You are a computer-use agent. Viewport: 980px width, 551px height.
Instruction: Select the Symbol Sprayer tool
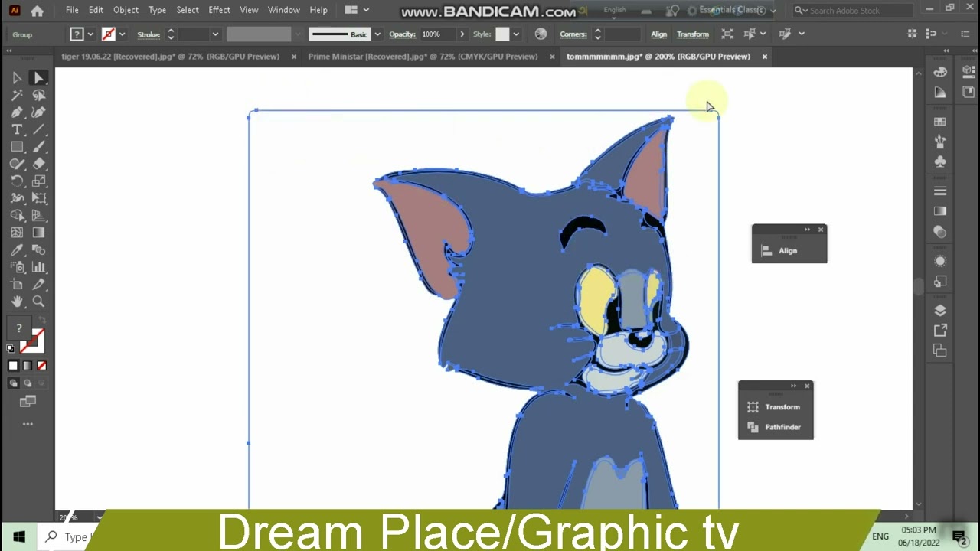pyautogui.click(x=17, y=267)
